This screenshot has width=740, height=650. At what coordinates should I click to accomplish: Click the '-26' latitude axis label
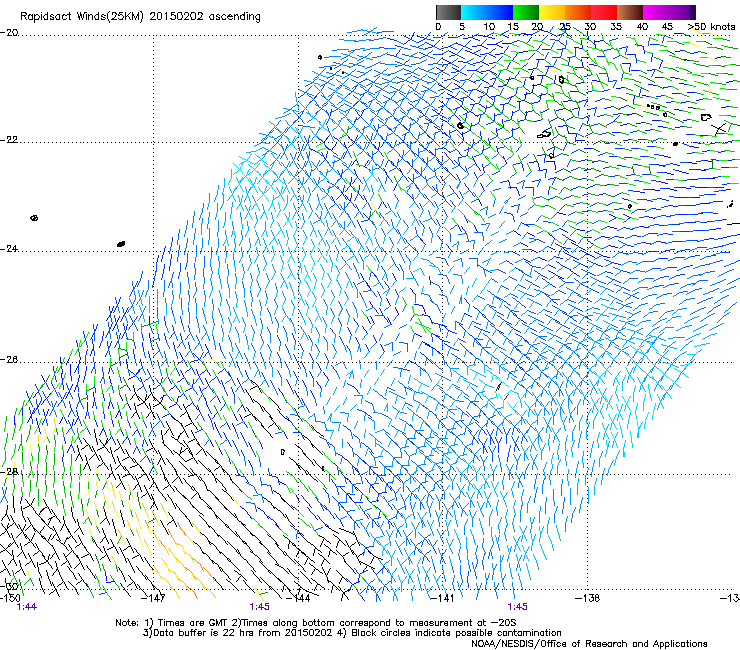(9, 360)
